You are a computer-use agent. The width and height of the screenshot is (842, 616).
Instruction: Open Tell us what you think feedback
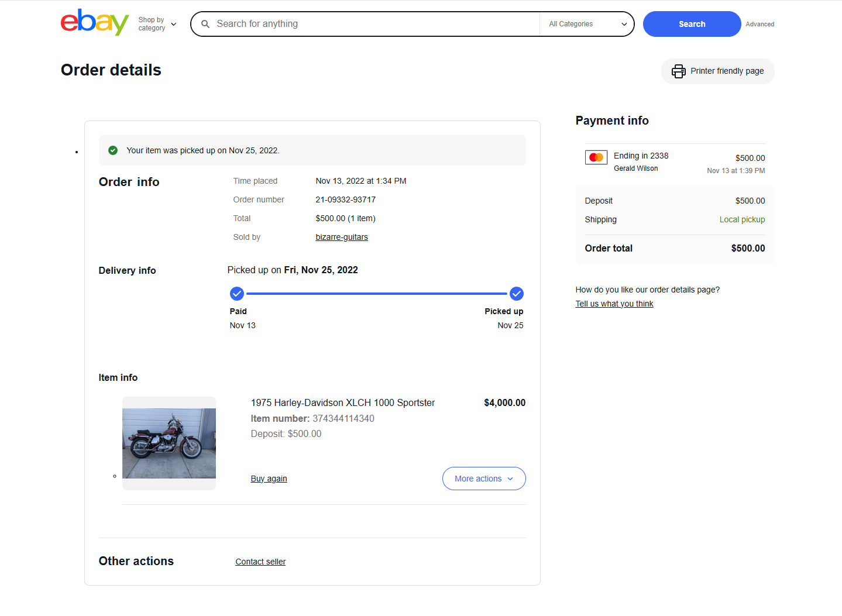614,304
